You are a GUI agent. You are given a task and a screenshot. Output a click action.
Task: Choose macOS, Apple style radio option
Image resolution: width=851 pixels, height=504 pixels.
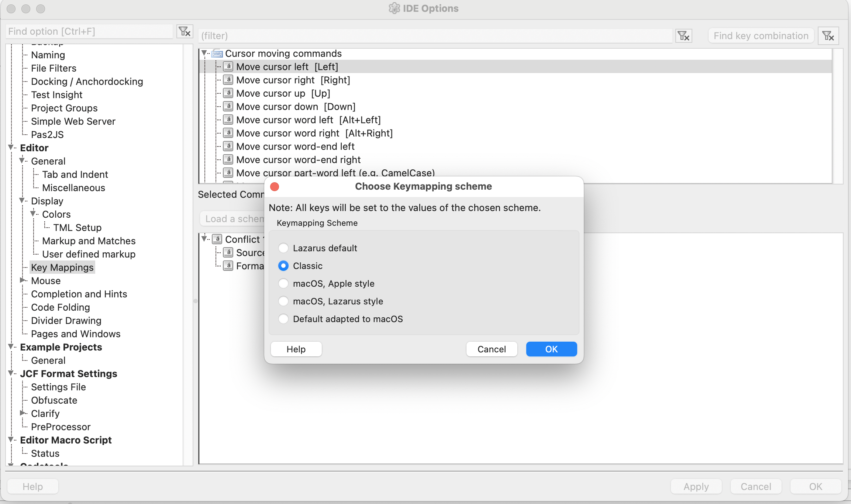tap(283, 283)
